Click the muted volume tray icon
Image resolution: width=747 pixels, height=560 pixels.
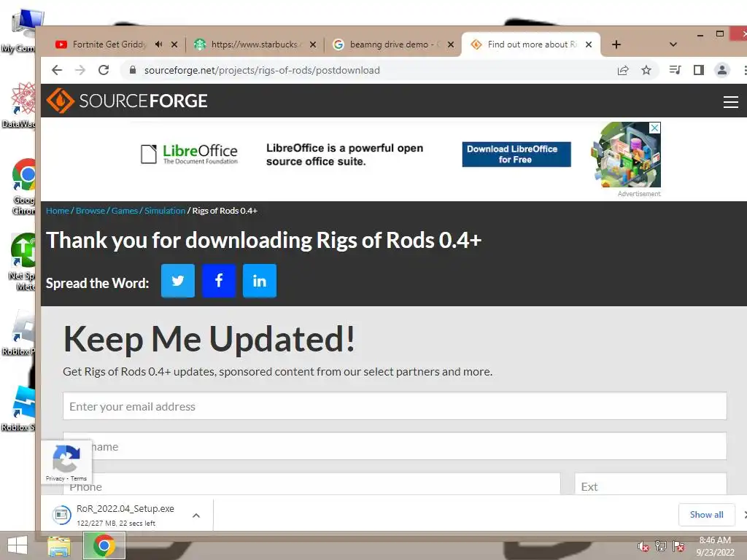coord(643,547)
